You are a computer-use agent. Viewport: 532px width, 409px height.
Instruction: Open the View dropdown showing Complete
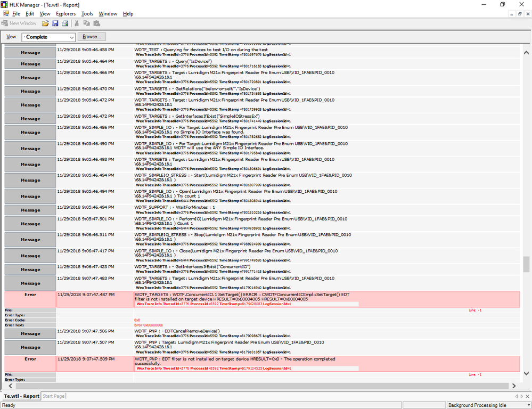[71, 37]
